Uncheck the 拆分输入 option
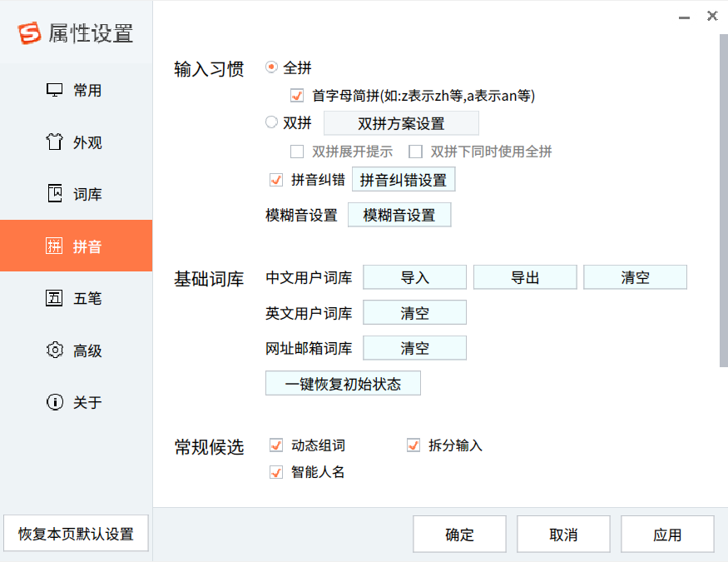 click(413, 445)
